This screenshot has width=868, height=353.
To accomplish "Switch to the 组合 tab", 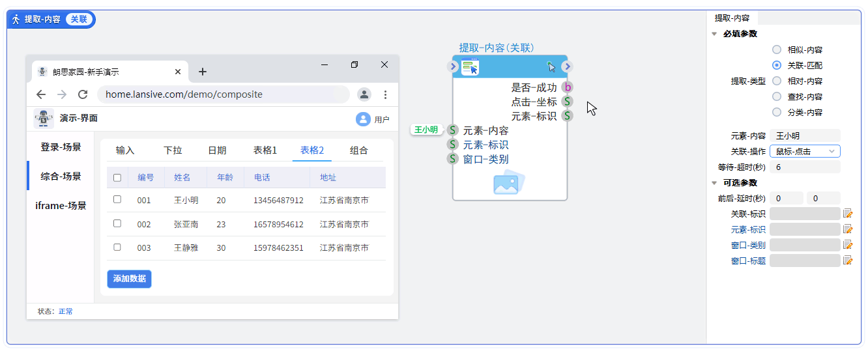I will pyautogui.click(x=359, y=150).
